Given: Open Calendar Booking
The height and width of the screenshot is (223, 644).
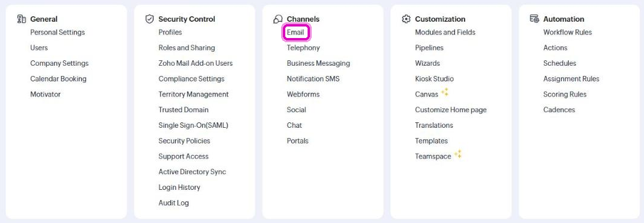Looking at the screenshot, I should point(58,78).
